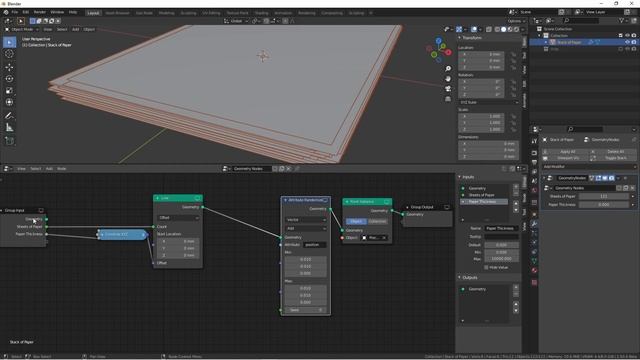Open the Edit menu
The width and height of the screenshot is (640, 360).
(x=25, y=12)
